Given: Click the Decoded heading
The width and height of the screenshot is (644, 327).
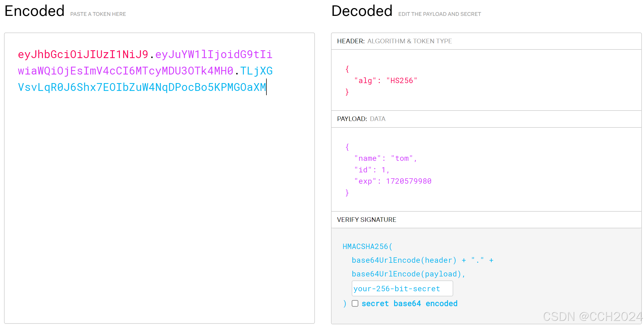Looking at the screenshot, I should coord(362,11).
